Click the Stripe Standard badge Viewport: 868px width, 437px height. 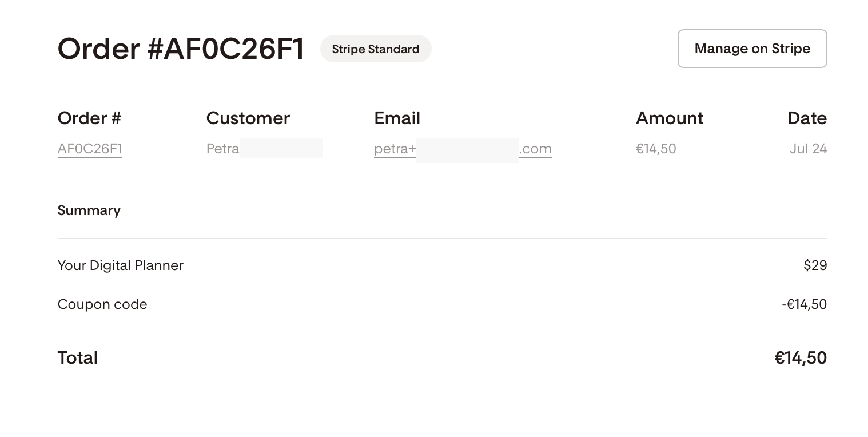click(376, 49)
